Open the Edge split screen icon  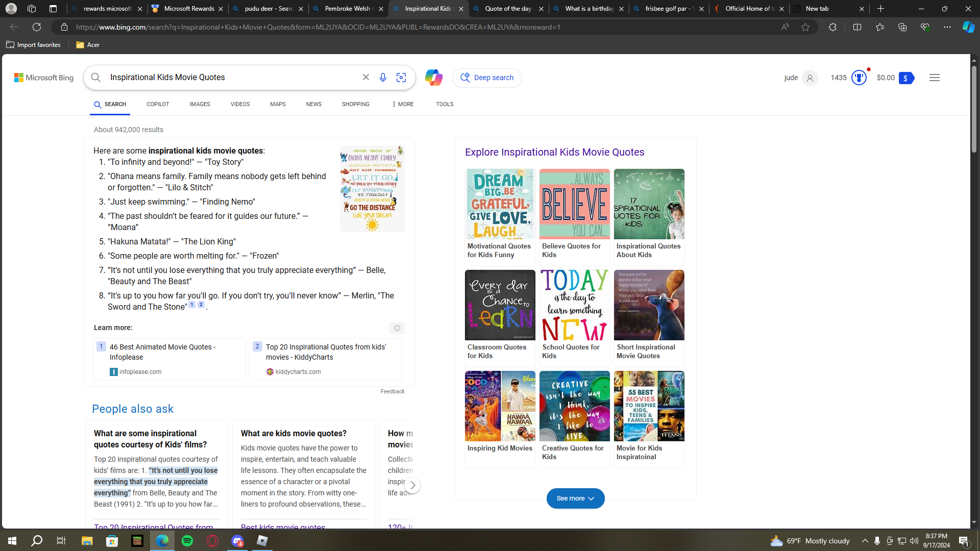coord(857,27)
